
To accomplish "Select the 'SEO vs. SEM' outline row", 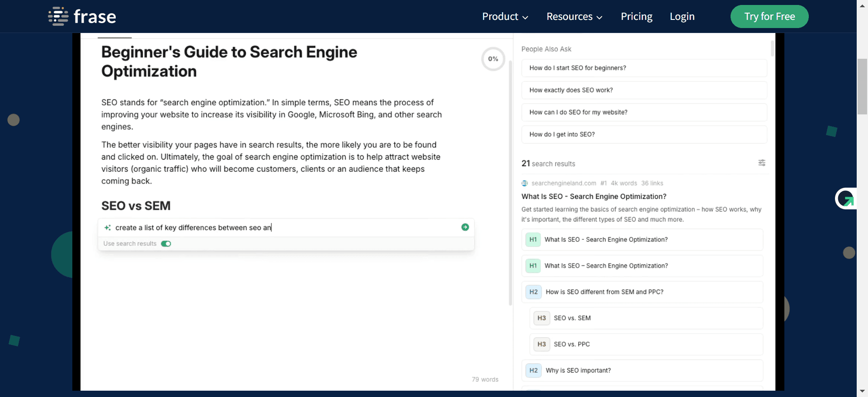I will point(646,318).
